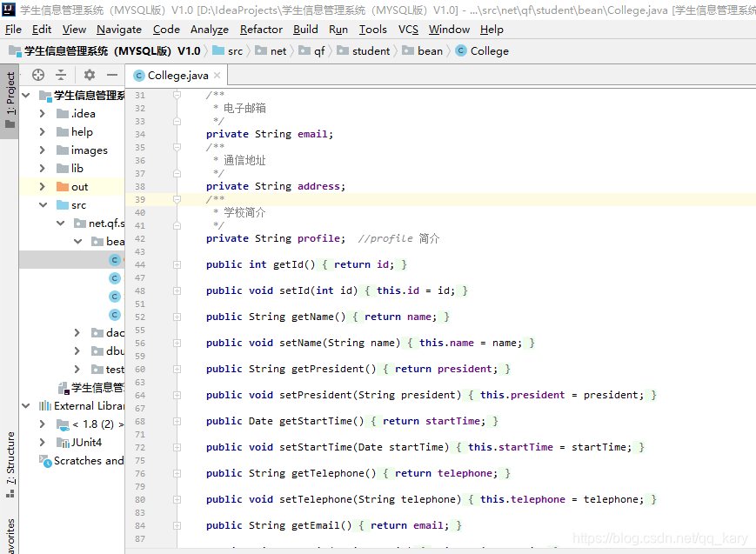Viewport: 756px width, 554px height.
Task: Expand the dbutil package node
Action: [x=77, y=351]
